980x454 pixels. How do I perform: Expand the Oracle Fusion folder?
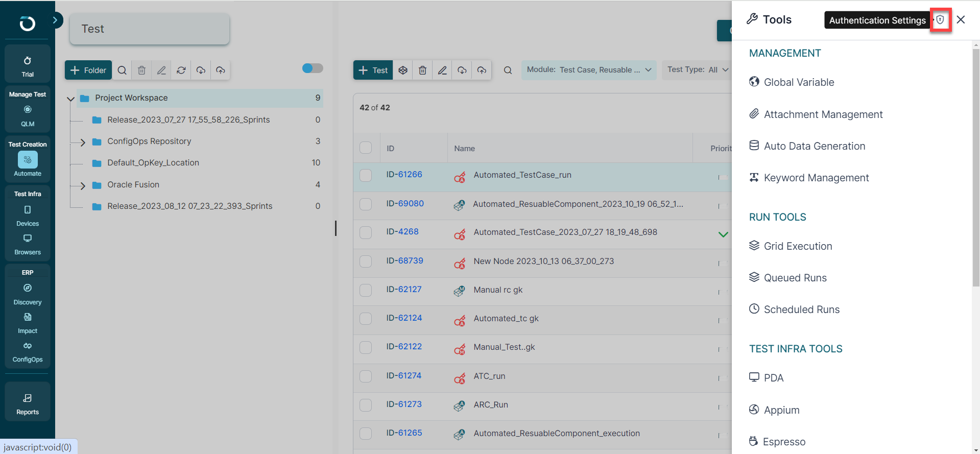click(82, 185)
